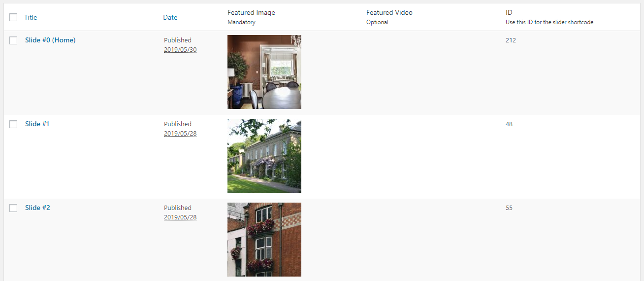This screenshot has height=281, width=644.
Task: Click the 2019/05/28 date in Slide #1 row
Action: (180, 134)
